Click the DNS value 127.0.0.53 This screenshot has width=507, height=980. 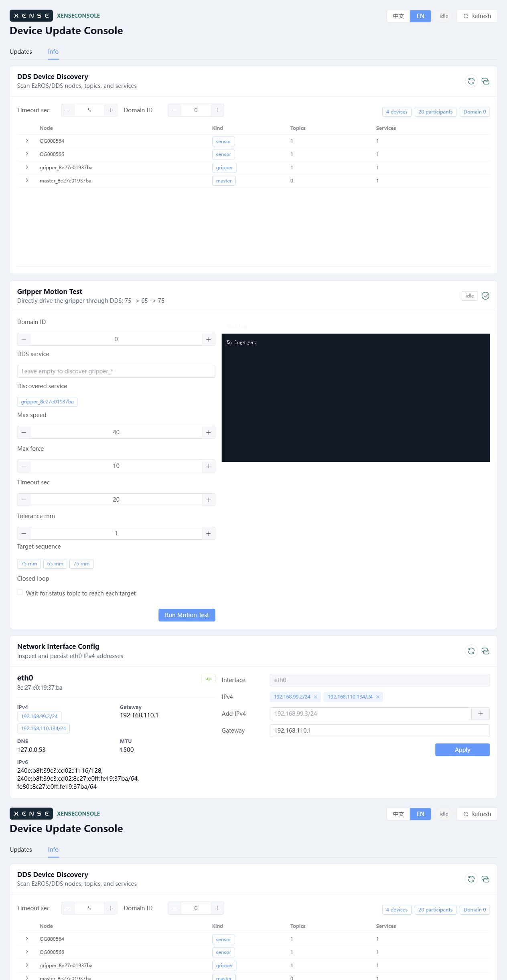(x=31, y=750)
